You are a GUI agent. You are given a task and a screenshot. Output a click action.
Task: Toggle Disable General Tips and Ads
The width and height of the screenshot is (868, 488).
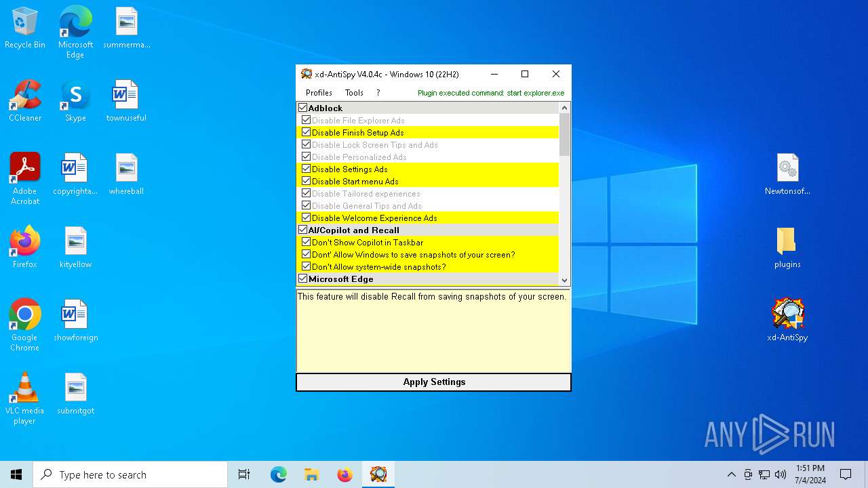point(306,205)
